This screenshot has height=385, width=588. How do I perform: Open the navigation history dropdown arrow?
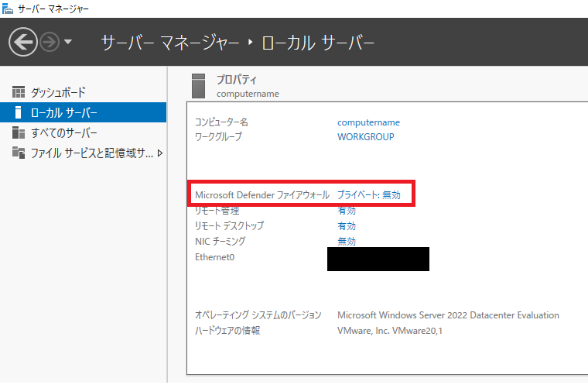click(x=68, y=42)
